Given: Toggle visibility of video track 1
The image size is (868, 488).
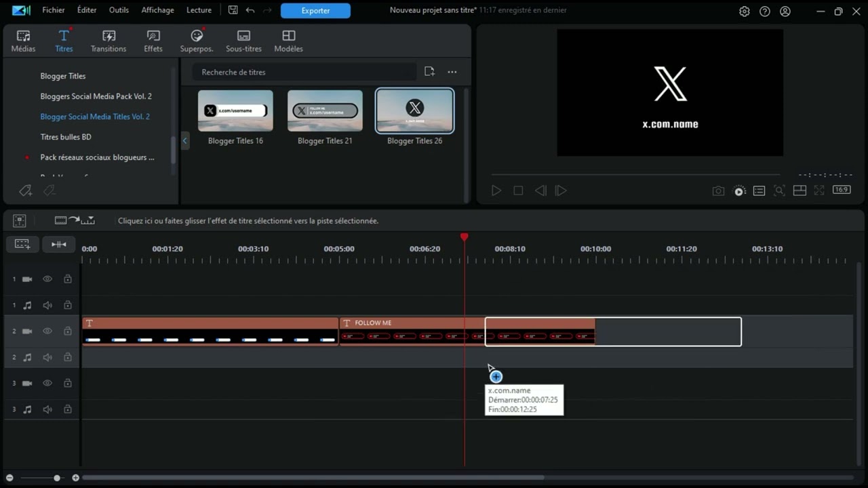Looking at the screenshot, I should coord(47,279).
